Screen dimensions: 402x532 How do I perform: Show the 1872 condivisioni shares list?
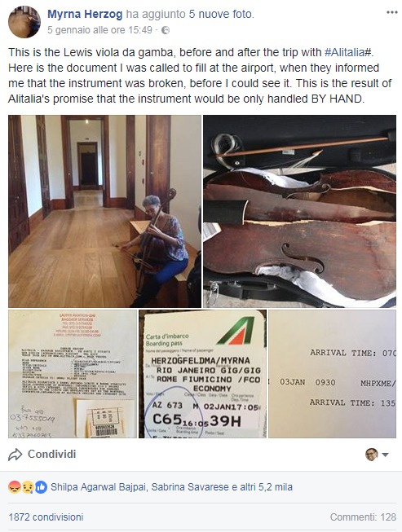pos(46,517)
